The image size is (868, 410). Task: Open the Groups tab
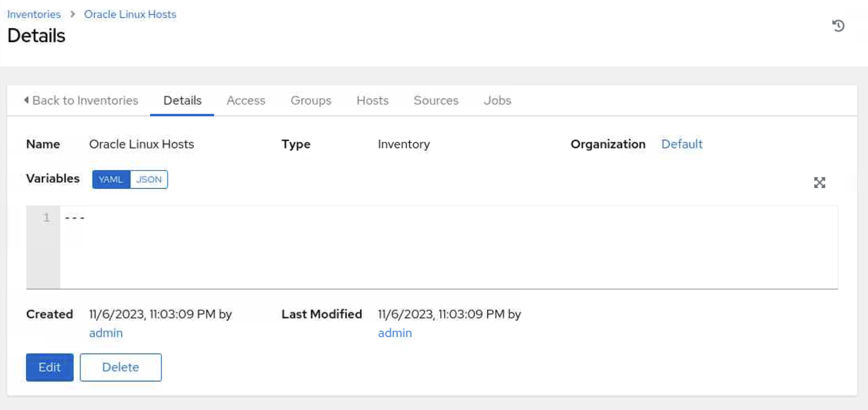[311, 100]
